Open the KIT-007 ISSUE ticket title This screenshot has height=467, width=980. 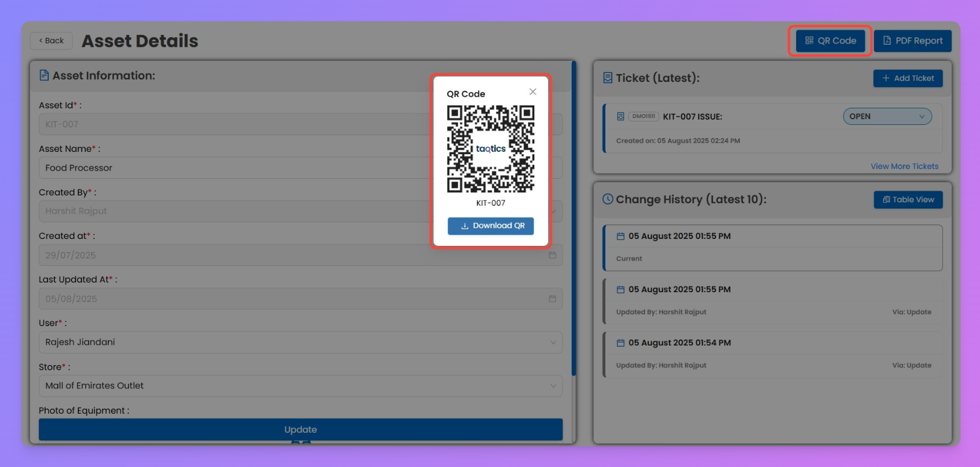coord(692,116)
